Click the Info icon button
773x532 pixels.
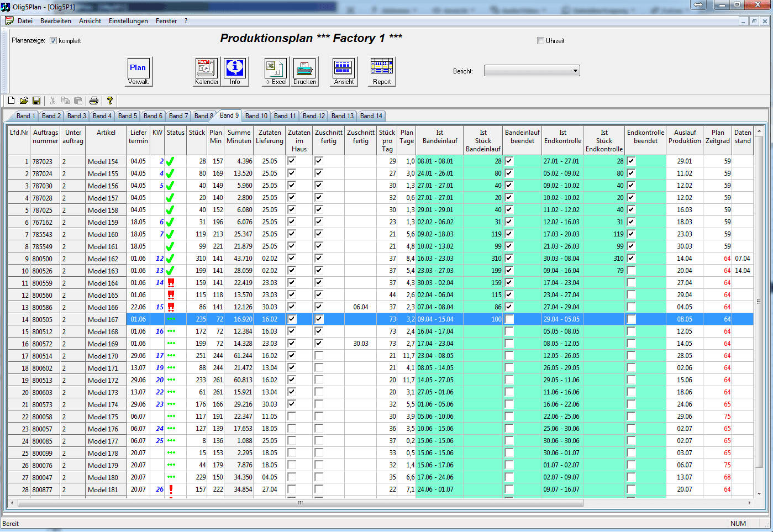[x=235, y=71]
